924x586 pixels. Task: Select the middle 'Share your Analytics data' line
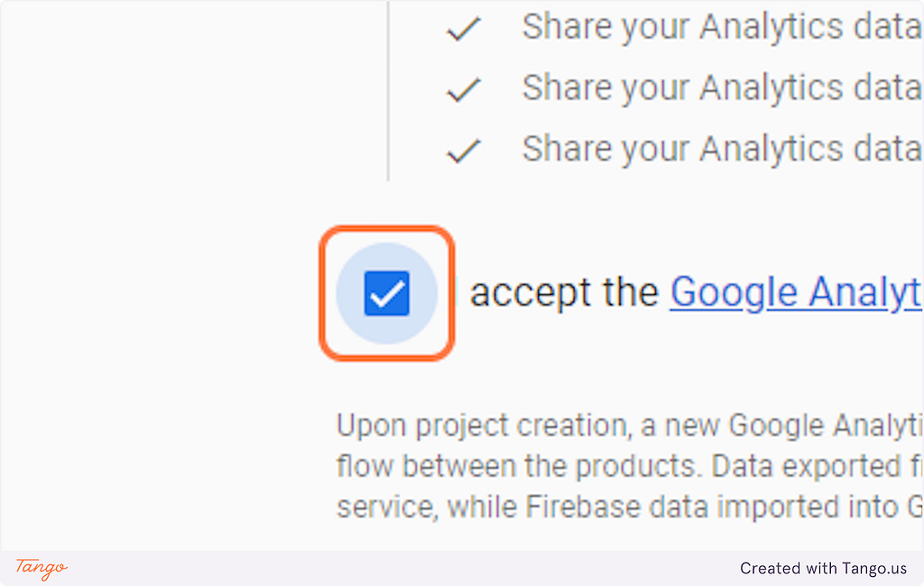722,88
